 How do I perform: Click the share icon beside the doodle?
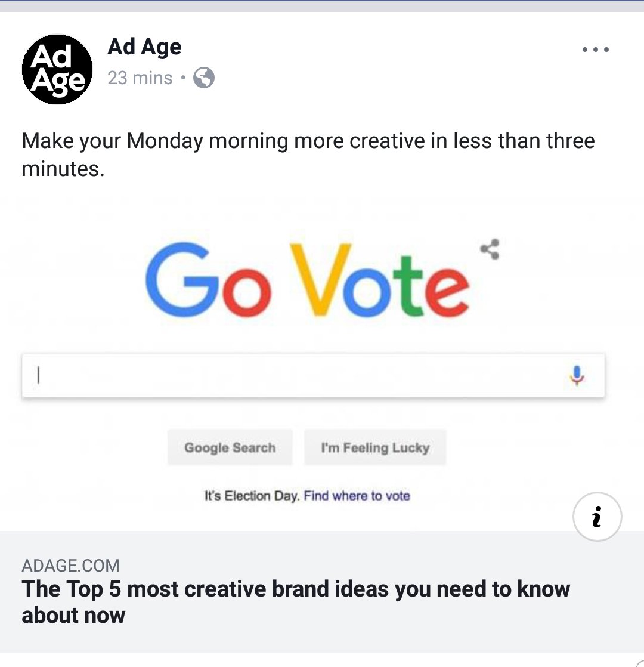click(x=490, y=249)
